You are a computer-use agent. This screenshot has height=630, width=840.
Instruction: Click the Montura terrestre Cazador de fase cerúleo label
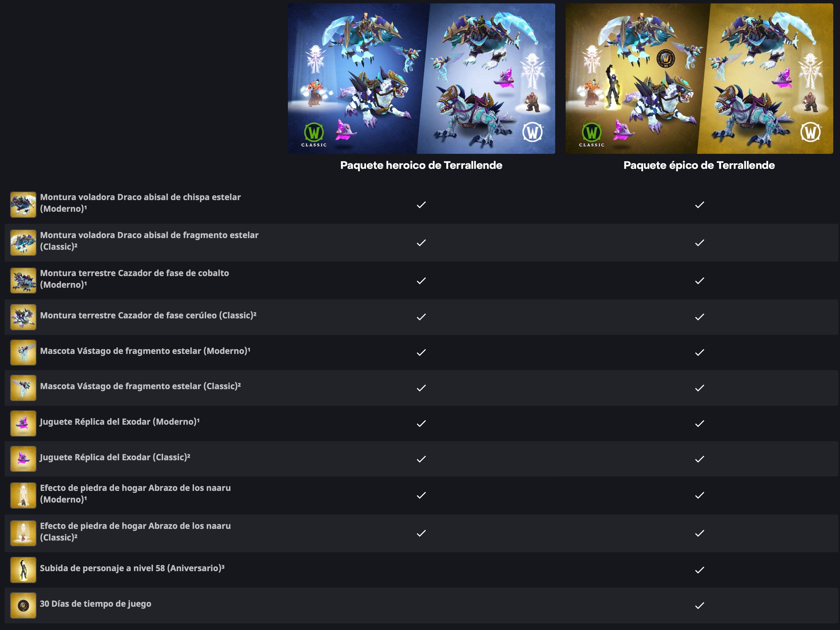pyautogui.click(x=148, y=315)
